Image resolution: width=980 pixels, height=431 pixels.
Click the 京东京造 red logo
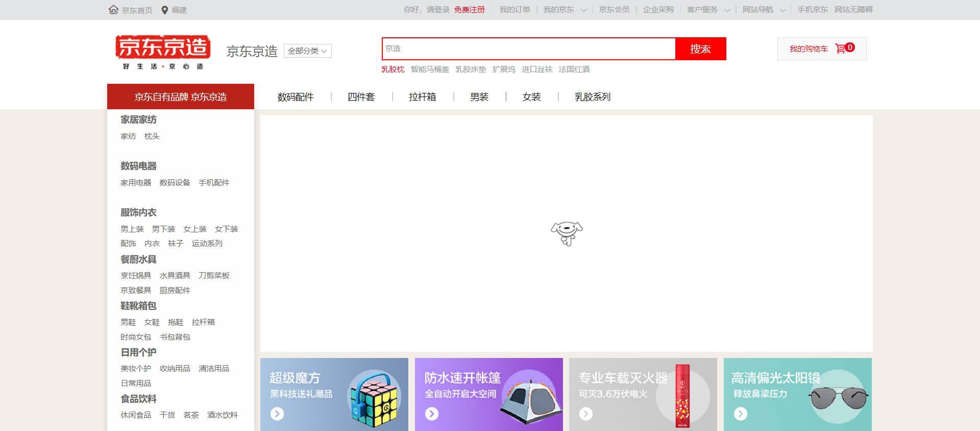tap(163, 47)
